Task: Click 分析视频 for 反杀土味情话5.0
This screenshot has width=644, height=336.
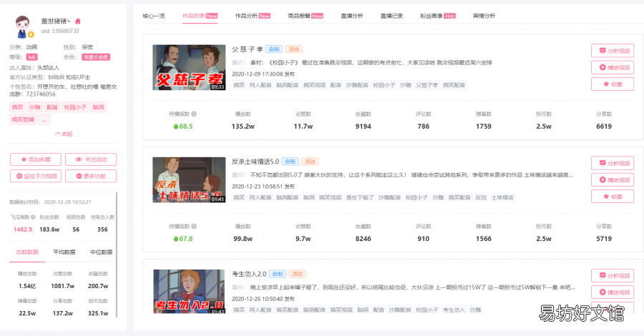Action: [613, 163]
